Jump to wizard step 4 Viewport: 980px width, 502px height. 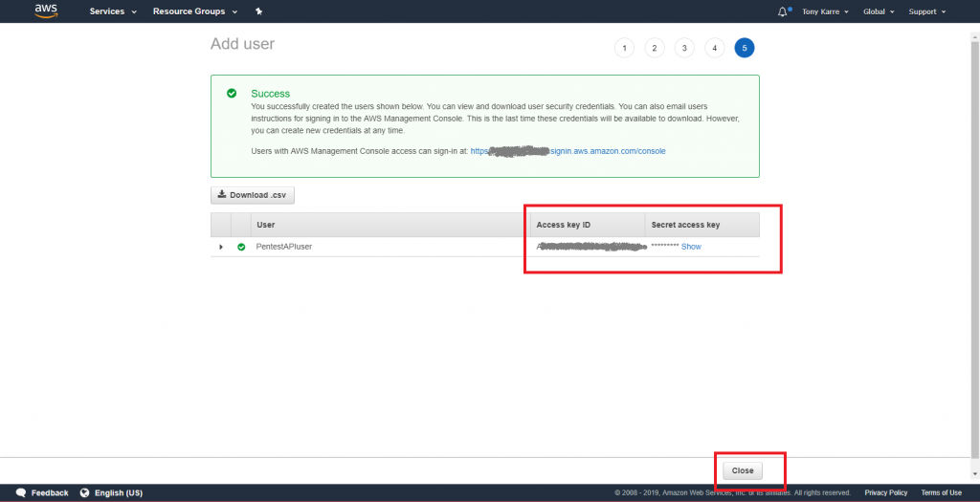tap(714, 48)
